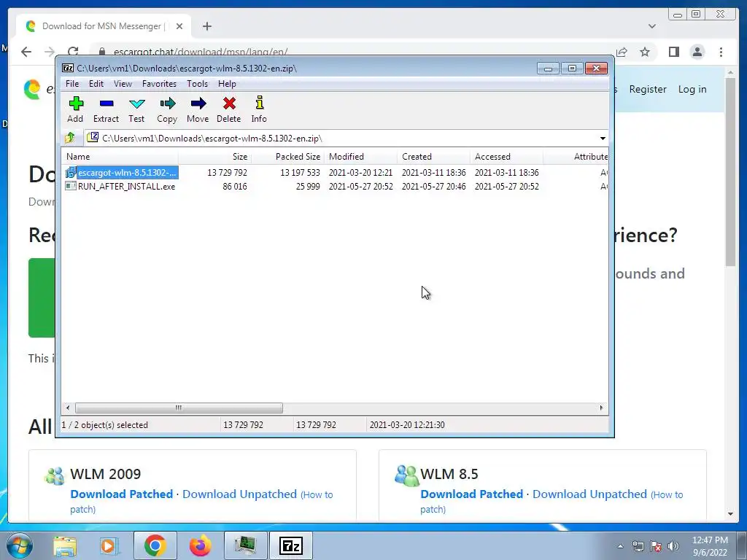
Task: Click the Chrome page vertical scrollbar thumb
Action: [730, 171]
